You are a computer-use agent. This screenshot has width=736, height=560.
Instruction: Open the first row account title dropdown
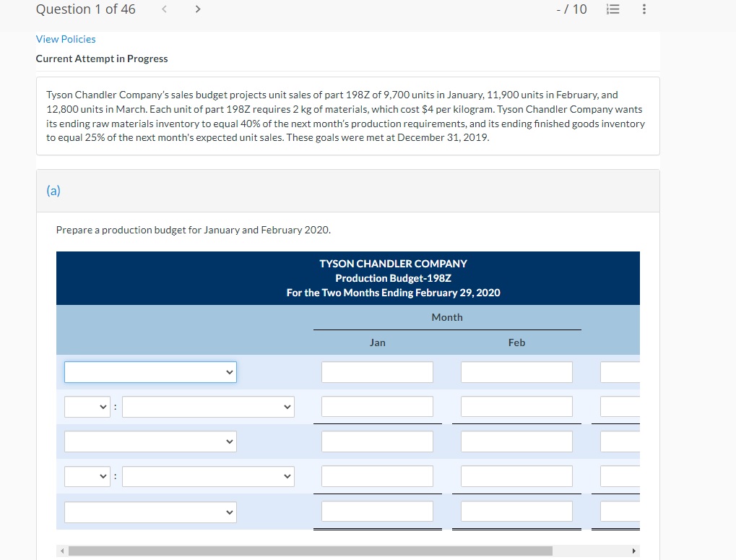[x=150, y=371]
